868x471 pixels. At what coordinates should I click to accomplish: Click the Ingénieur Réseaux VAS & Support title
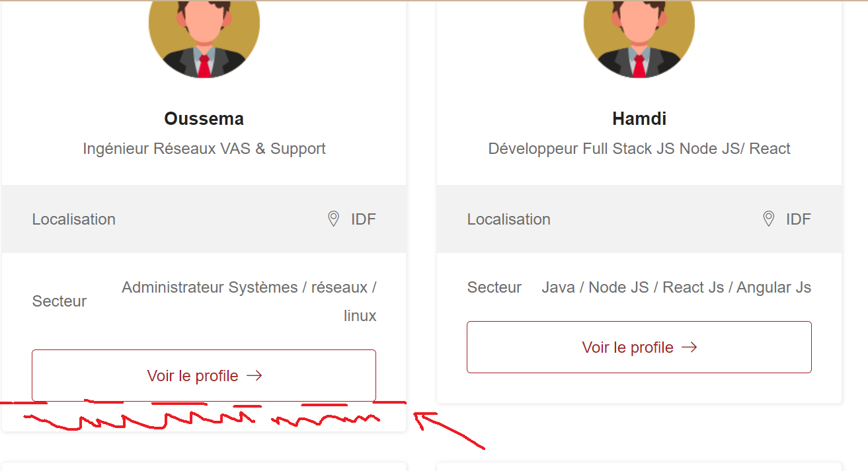click(x=204, y=149)
